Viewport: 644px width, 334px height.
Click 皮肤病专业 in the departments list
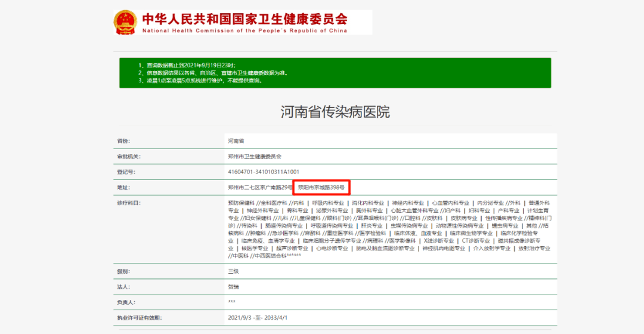[464, 218]
